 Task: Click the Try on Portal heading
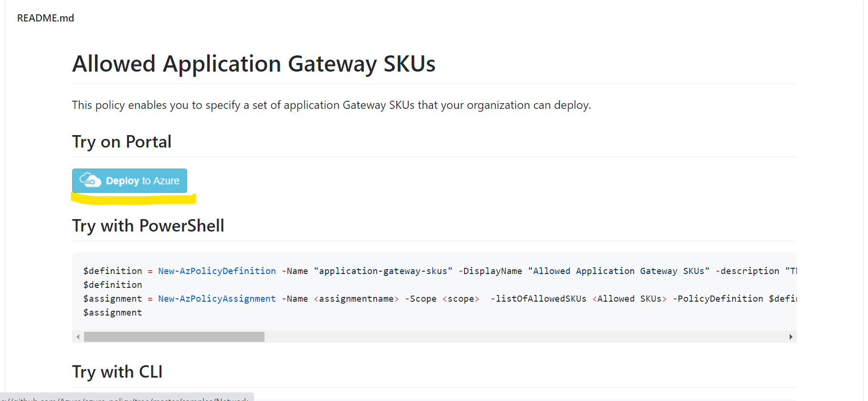click(x=122, y=142)
